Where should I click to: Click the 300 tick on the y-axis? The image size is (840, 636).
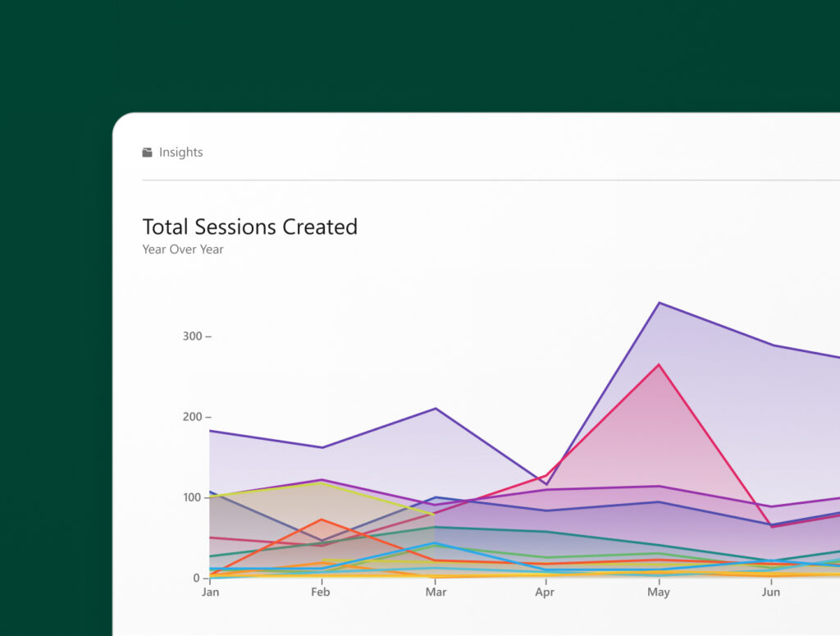coord(194,336)
